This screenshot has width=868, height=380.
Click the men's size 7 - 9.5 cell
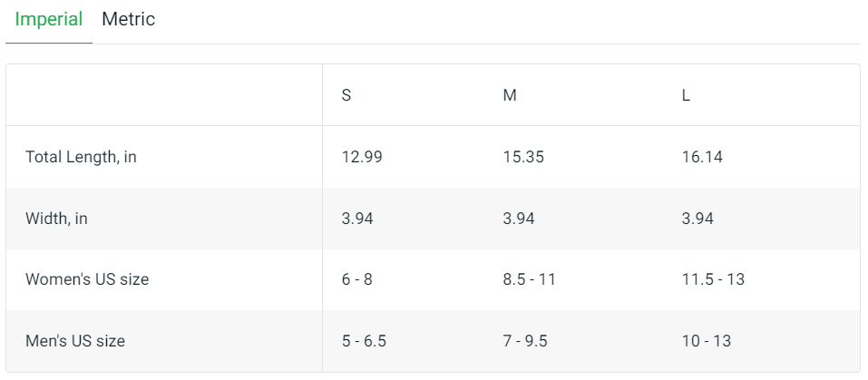(x=525, y=341)
